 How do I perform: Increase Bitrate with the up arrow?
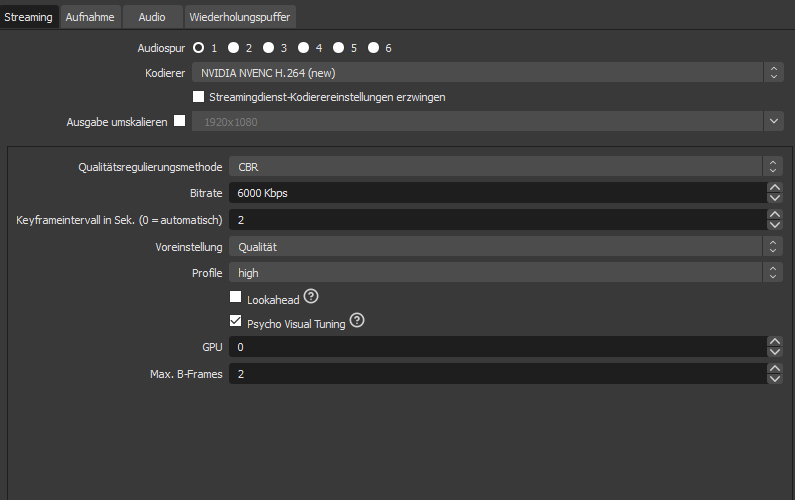(774, 187)
